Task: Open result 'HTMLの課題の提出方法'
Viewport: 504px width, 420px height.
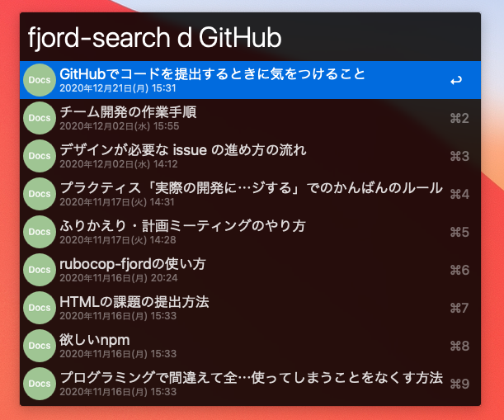Action: [x=250, y=308]
